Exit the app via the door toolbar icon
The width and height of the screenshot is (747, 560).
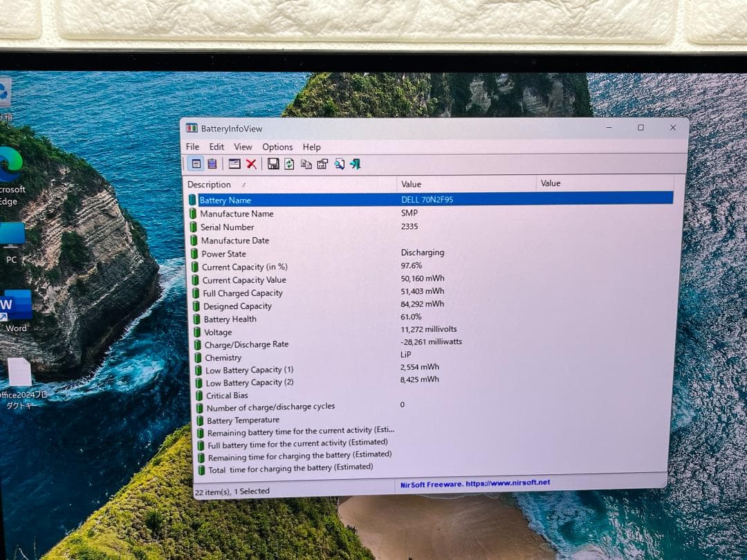[356, 164]
